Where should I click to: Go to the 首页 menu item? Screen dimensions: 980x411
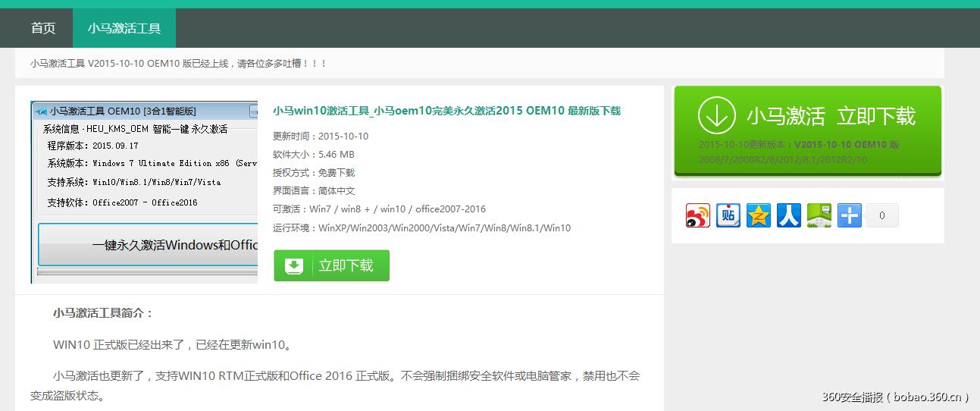click(43, 28)
